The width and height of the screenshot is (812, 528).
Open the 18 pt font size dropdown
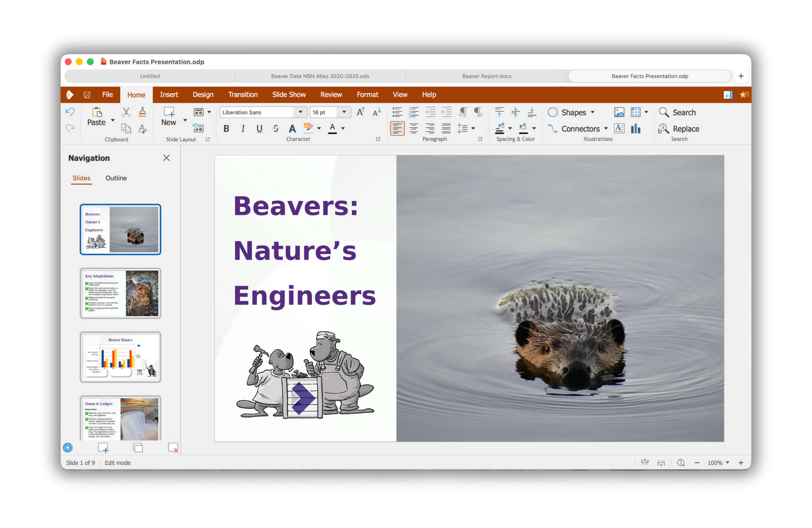click(x=344, y=112)
